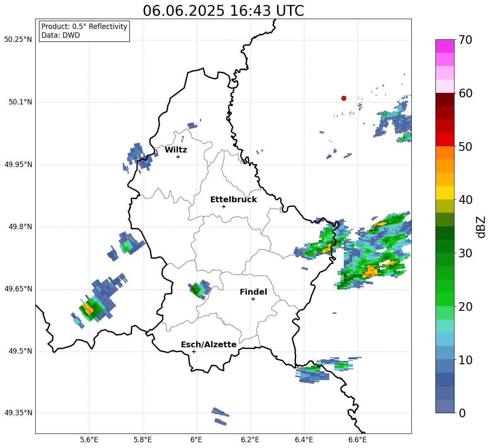Click the 5.6°E longitude label
Viewport: 491px width, 448px height.
89,440
